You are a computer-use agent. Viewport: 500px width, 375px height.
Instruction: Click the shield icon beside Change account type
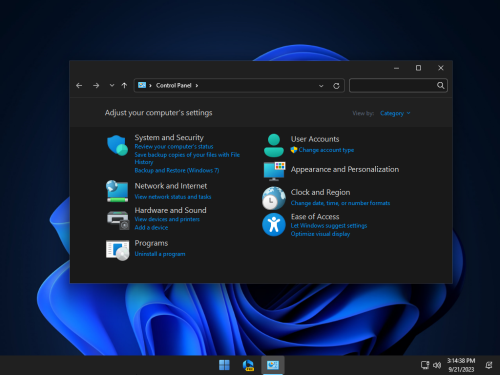[x=294, y=150]
